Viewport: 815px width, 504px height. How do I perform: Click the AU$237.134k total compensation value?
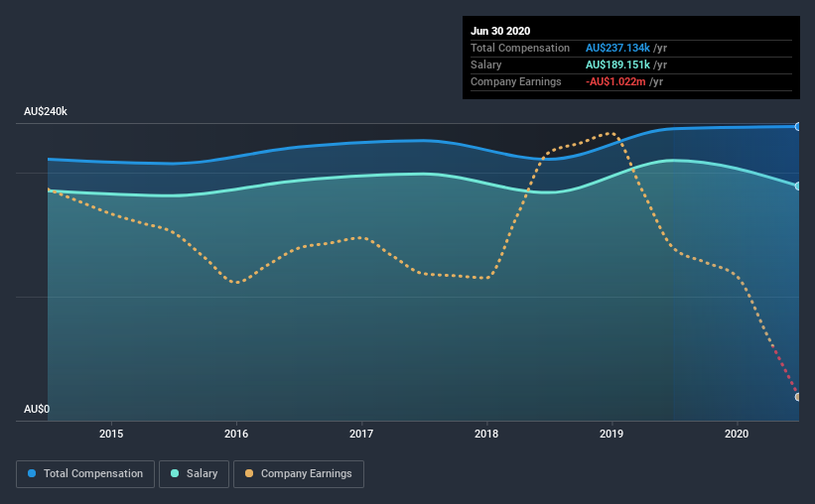[x=617, y=48]
